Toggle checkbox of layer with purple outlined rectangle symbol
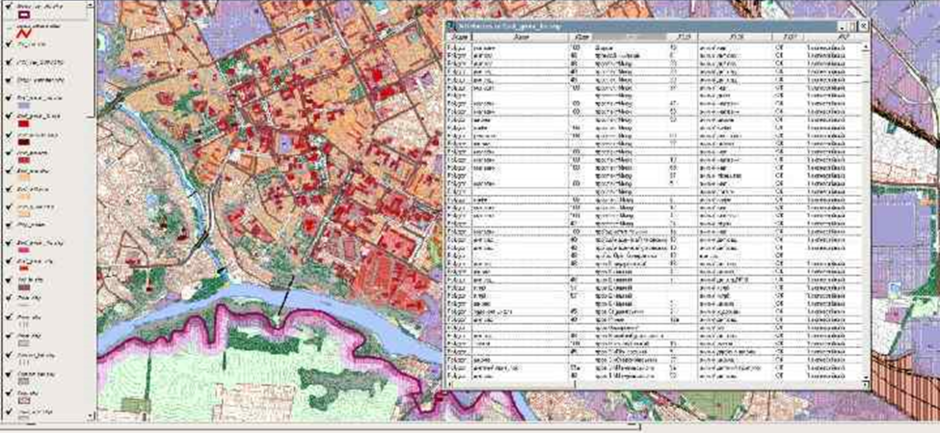This screenshot has width=940, height=433. pos(9,5)
